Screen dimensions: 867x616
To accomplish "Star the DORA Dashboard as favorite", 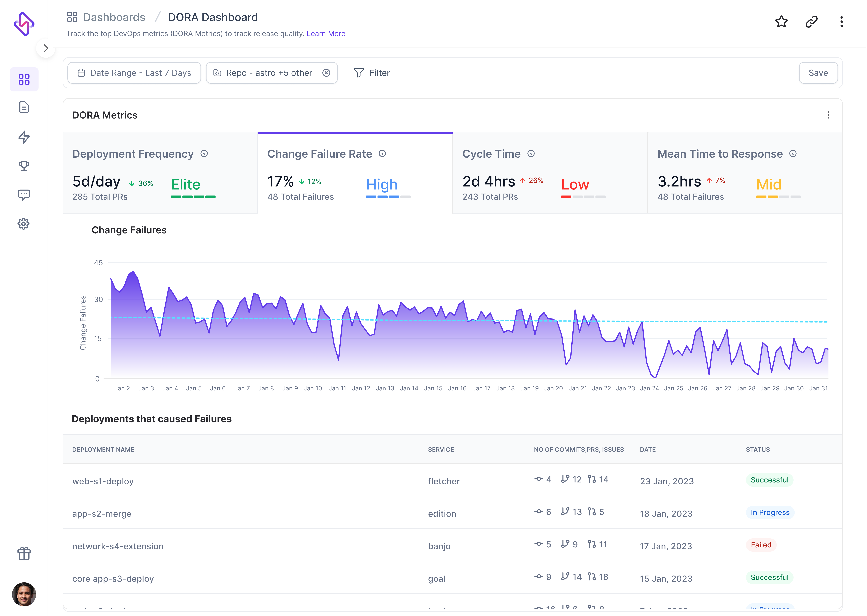I will coord(781,22).
